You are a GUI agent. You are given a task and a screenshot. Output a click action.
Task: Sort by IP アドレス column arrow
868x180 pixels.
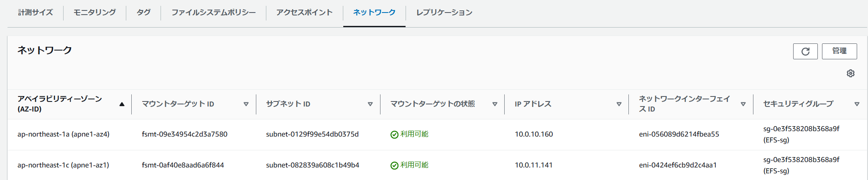point(619,104)
